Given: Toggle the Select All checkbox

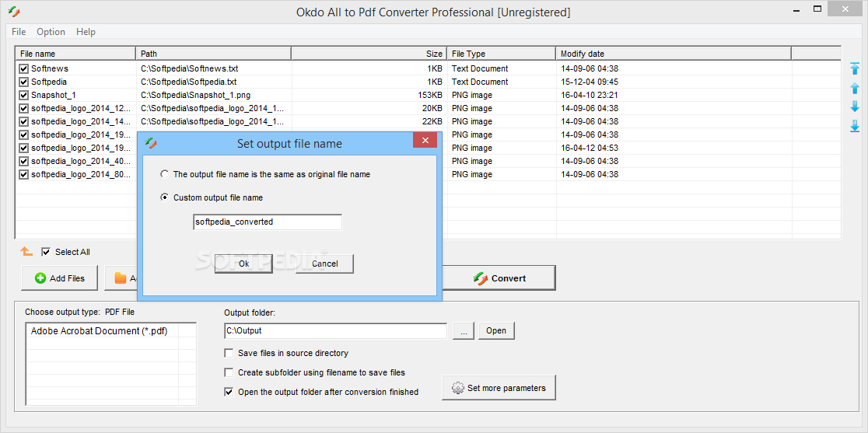Looking at the screenshot, I should [x=46, y=252].
